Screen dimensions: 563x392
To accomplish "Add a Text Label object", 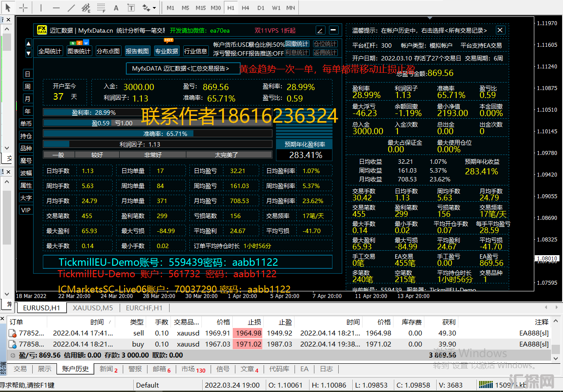I will [131, 8].
